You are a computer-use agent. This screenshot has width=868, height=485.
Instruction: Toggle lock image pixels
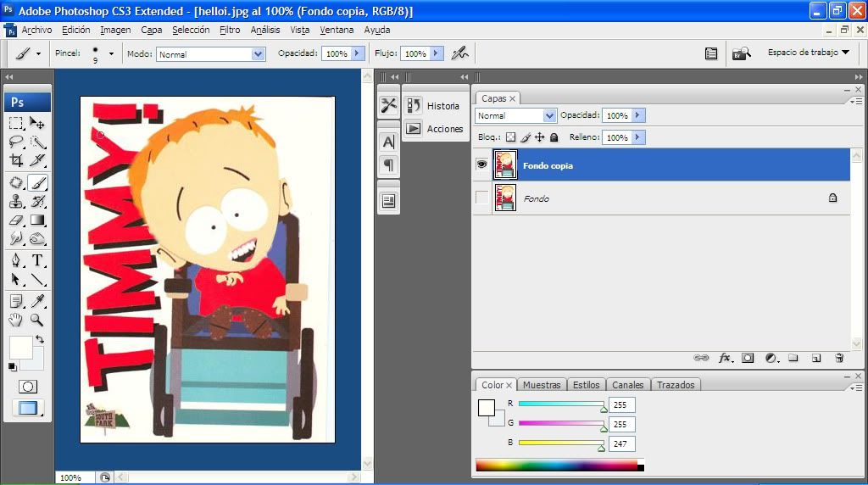coord(526,137)
